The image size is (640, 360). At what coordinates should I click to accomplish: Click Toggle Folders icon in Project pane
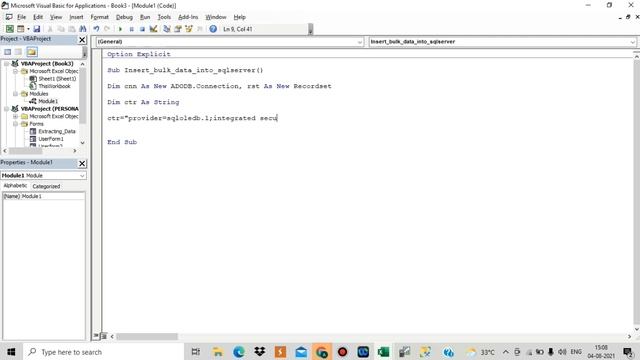coord(32,52)
